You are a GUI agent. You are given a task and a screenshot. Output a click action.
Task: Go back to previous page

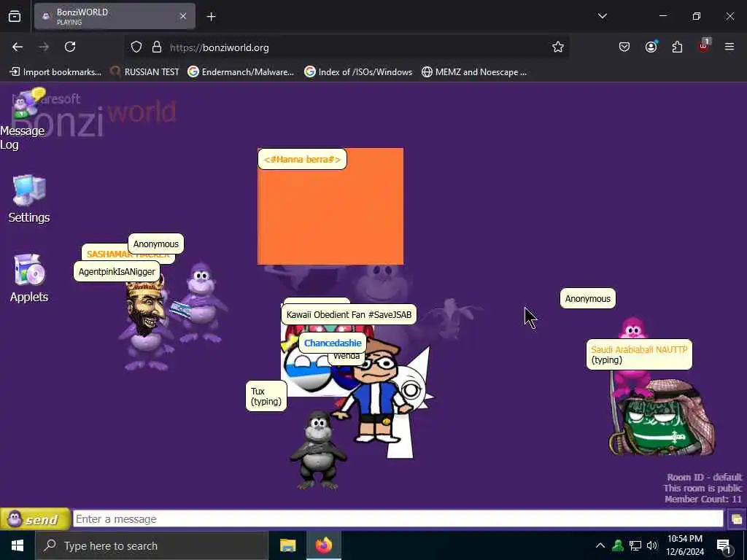click(18, 47)
